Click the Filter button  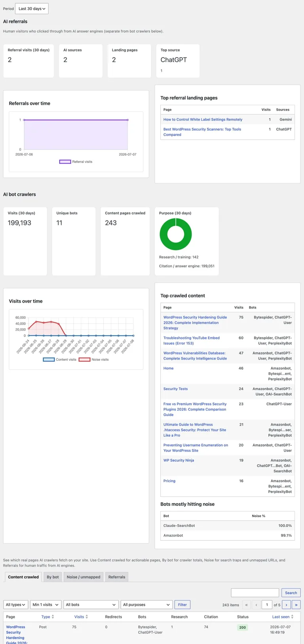click(x=182, y=604)
